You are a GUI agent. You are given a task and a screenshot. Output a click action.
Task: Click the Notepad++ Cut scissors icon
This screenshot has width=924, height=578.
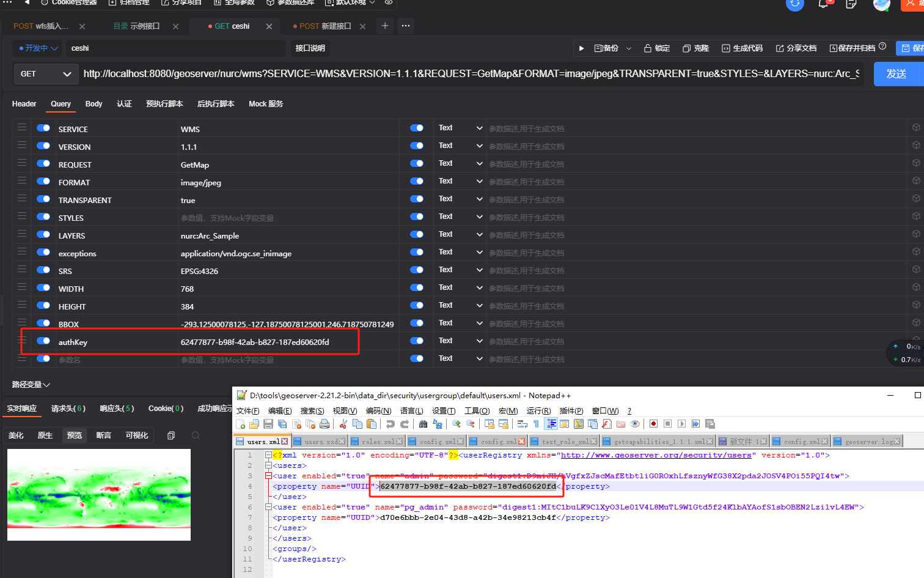pyautogui.click(x=343, y=424)
